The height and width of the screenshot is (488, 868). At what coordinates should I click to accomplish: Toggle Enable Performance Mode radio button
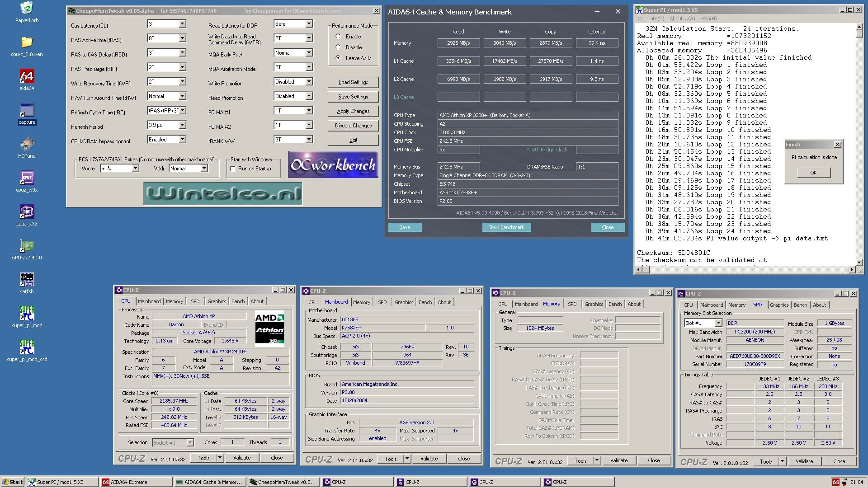tap(339, 37)
